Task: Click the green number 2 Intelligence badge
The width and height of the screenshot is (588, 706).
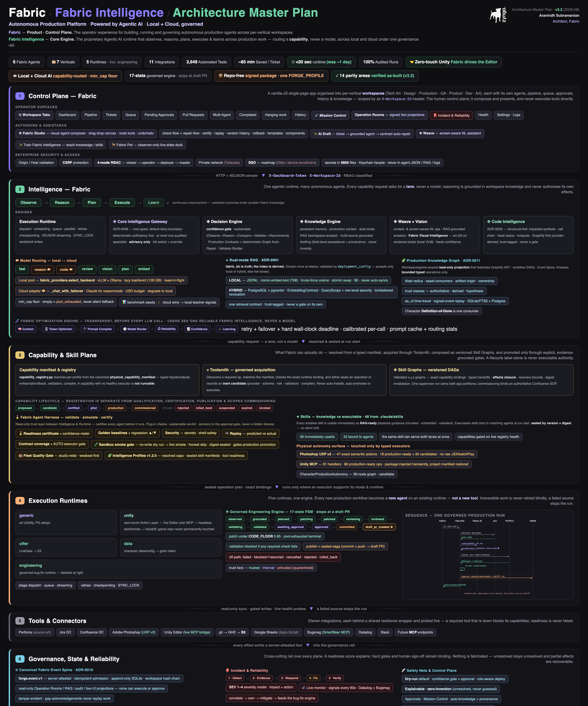Action: (20, 189)
